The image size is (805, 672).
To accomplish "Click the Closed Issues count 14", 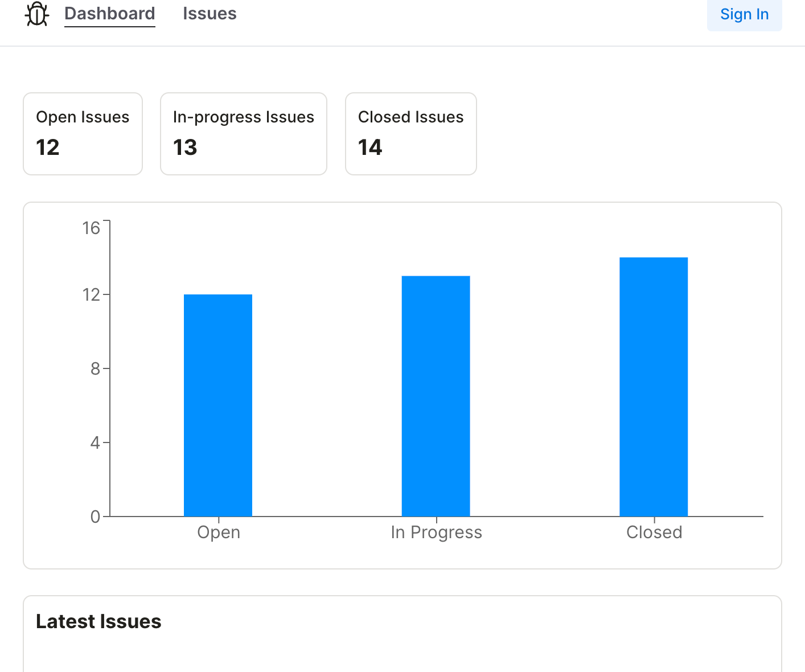I will [x=370, y=147].
